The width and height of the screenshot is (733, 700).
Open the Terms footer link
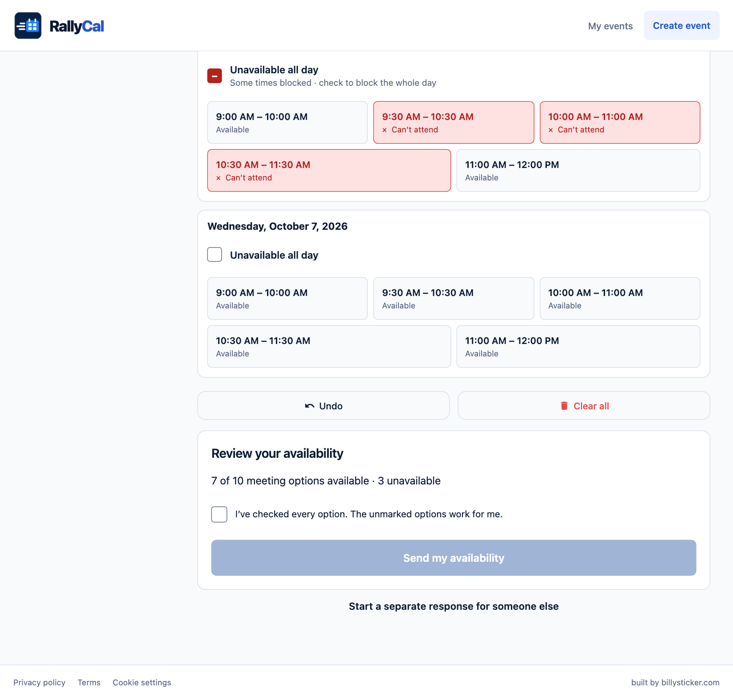pos(89,682)
